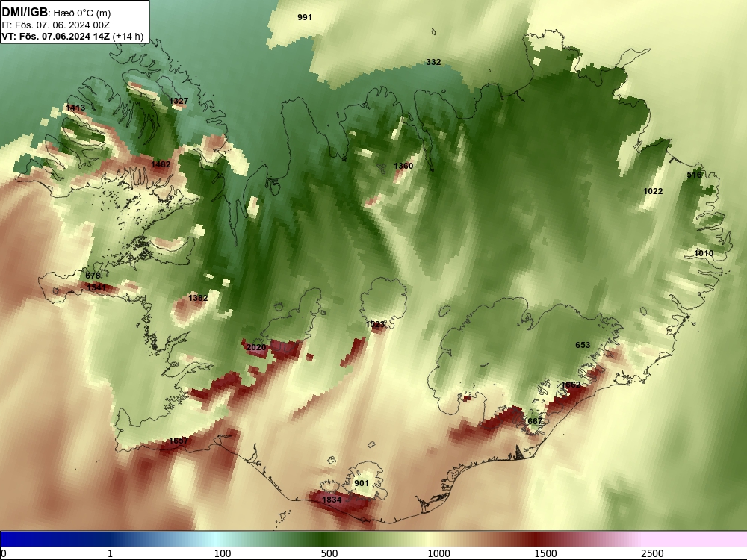The height and width of the screenshot is (560, 747).
Task: Select the 100 tick on the color scale
Action: [x=223, y=553]
